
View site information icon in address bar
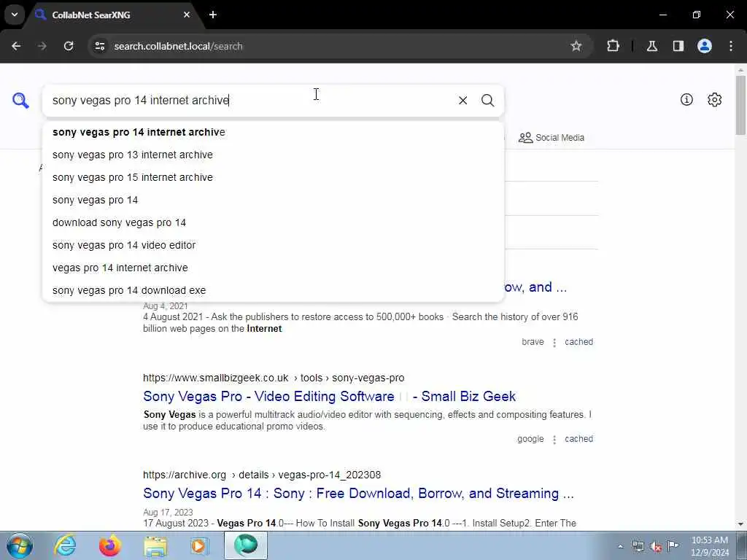click(99, 46)
